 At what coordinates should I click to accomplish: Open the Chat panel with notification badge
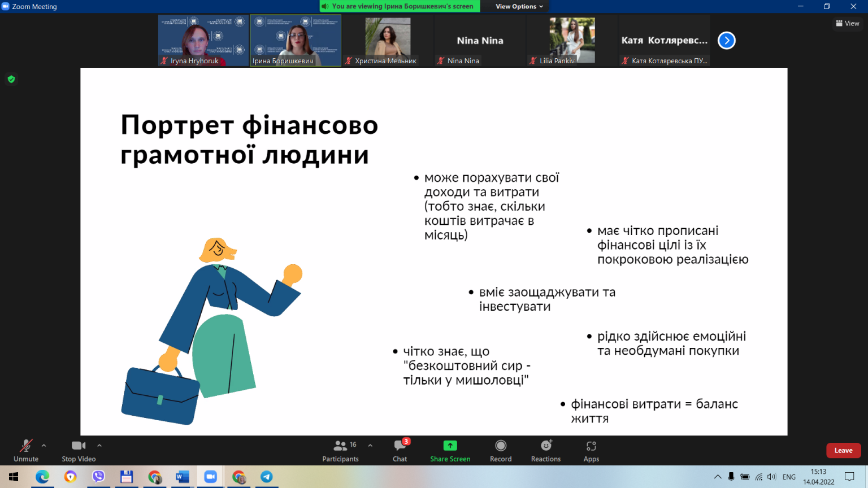click(x=400, y=451)
